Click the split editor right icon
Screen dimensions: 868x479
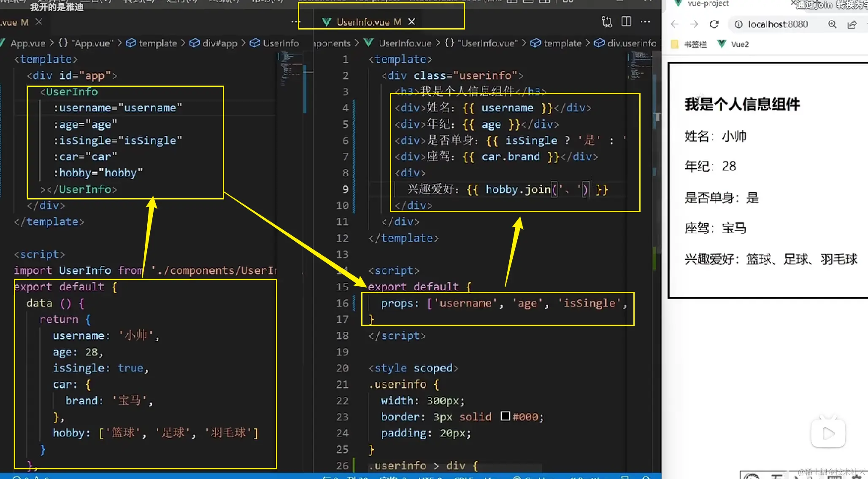pos(626,22)
